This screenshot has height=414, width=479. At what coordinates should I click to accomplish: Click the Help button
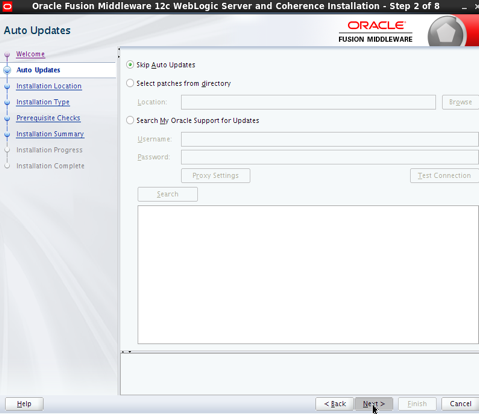(24, 404)
